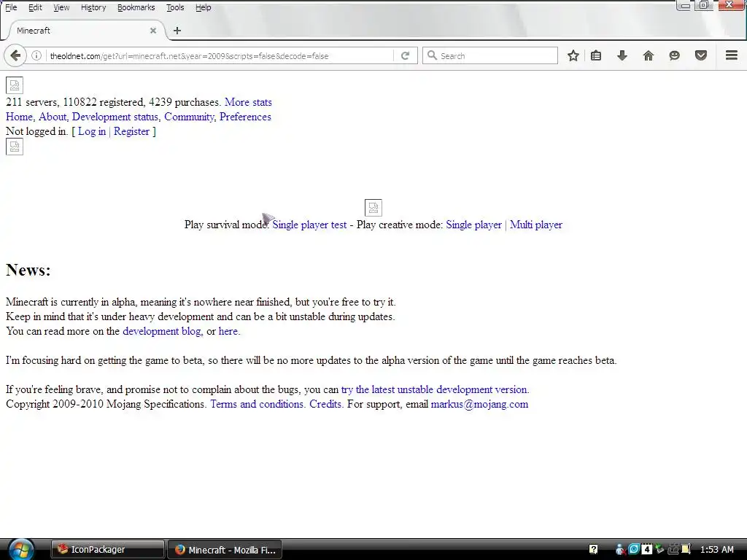Open the About link
747x560 pixels.
click(x=53, y=117)
